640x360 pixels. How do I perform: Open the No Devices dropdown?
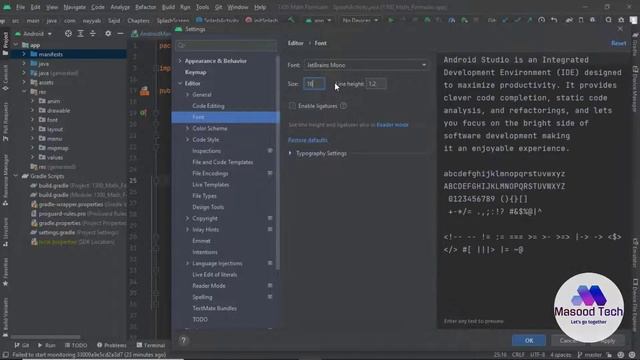[360, 20]
